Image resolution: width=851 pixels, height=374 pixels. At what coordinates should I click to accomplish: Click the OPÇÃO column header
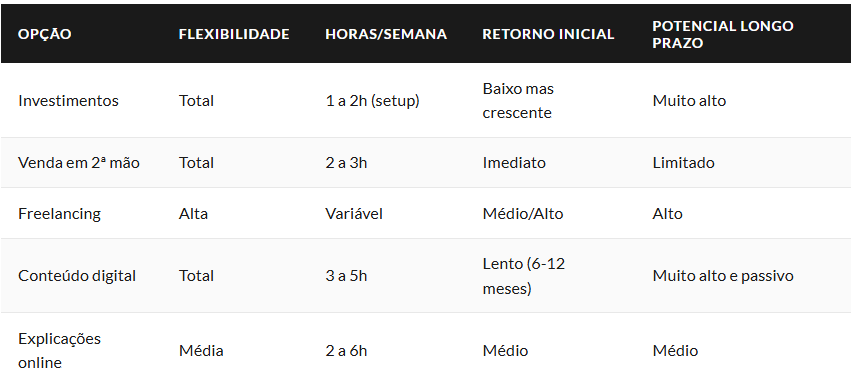(45, 34)
